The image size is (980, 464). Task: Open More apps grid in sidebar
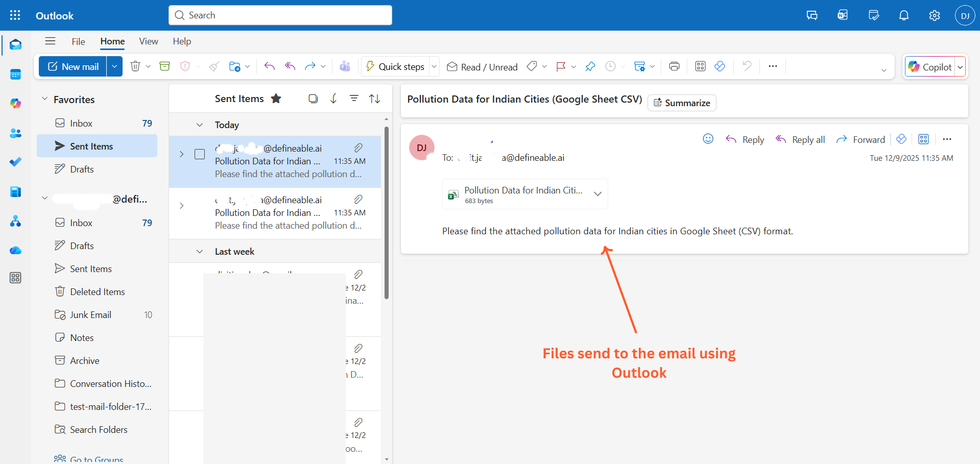point(15,278)
